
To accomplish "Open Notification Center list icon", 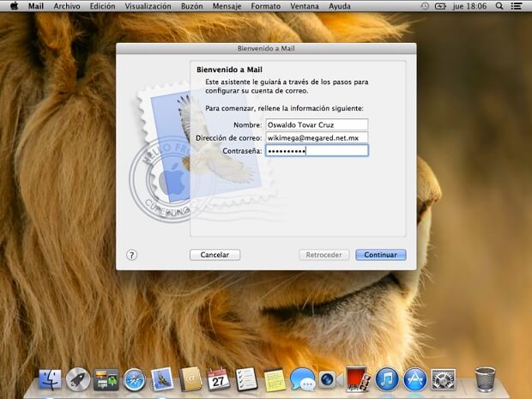I will (517, 6).
